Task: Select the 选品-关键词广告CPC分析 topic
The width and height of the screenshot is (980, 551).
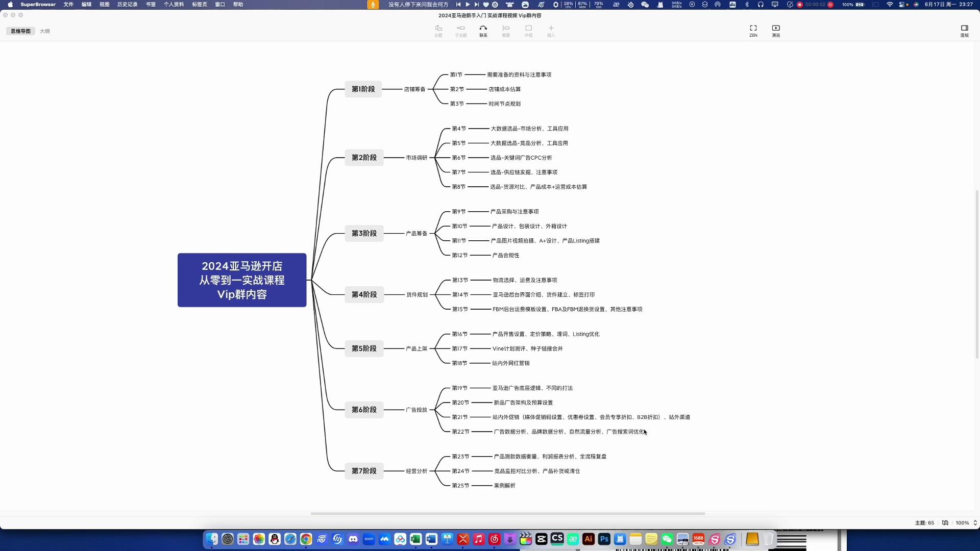Action: [521, 158]
